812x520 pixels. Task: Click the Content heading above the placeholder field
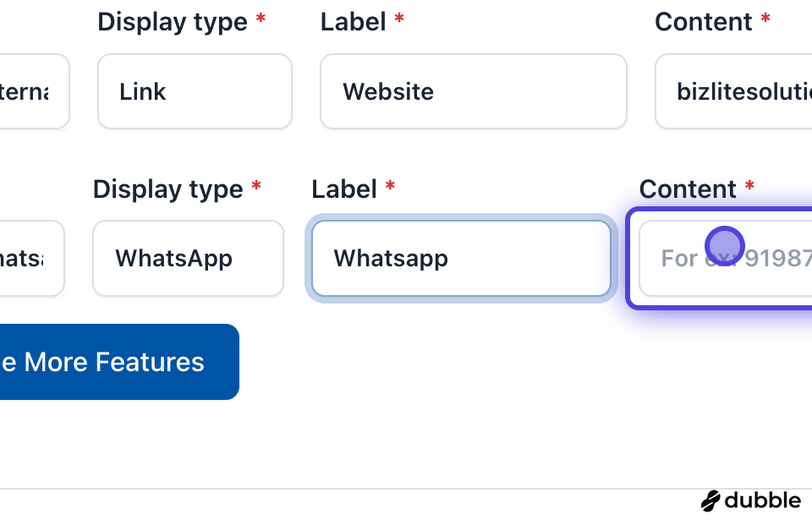tap(689, 189)
